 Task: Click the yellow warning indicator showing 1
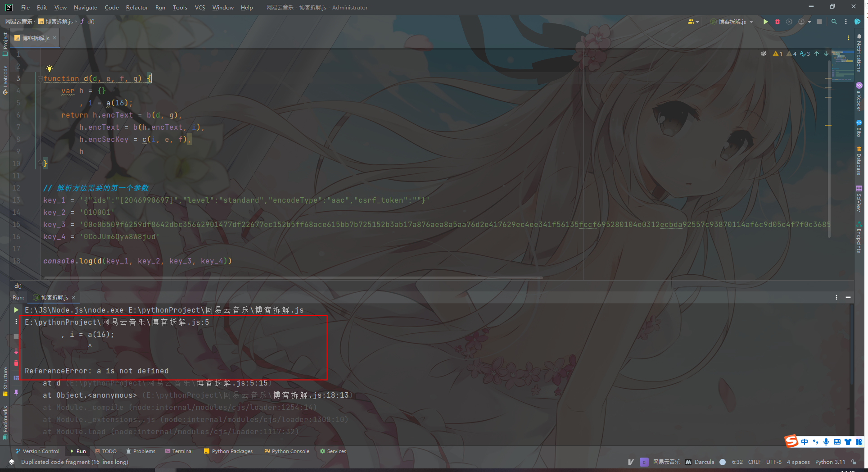(778, 54)
